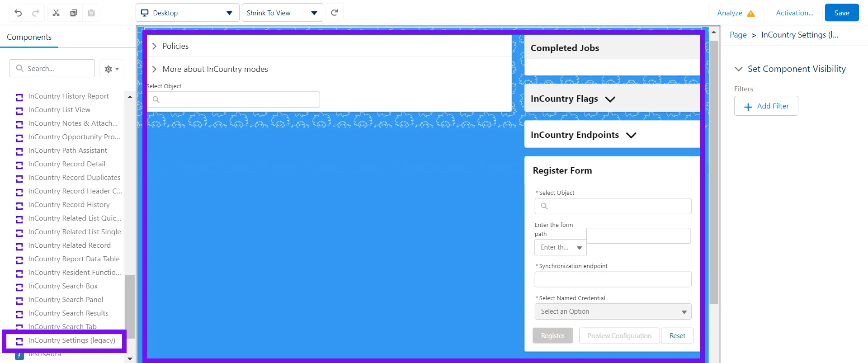Click the icon beside InCountry Path Assistant
This screenshot has height=363, width=868.
click(19, 151)
